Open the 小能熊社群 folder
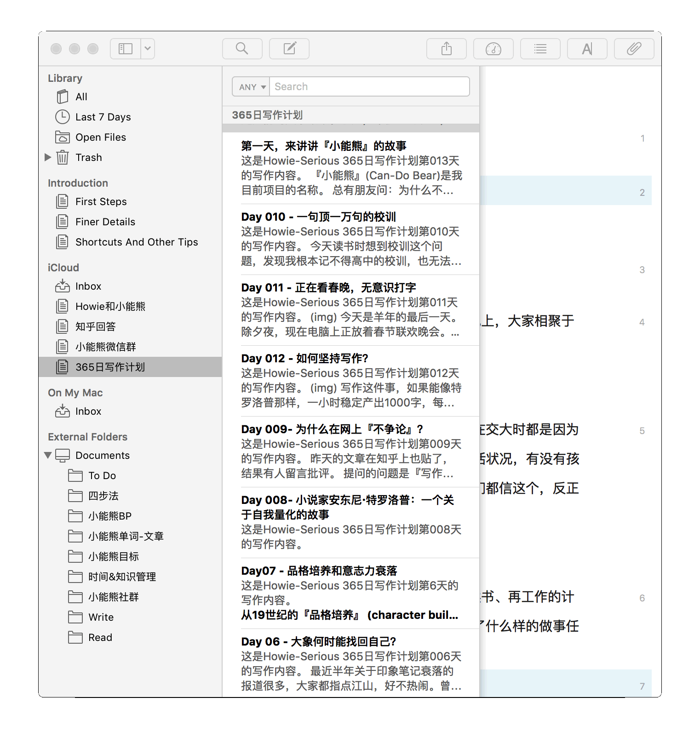The width and height of the screenshot is (700, 743). 130,597
